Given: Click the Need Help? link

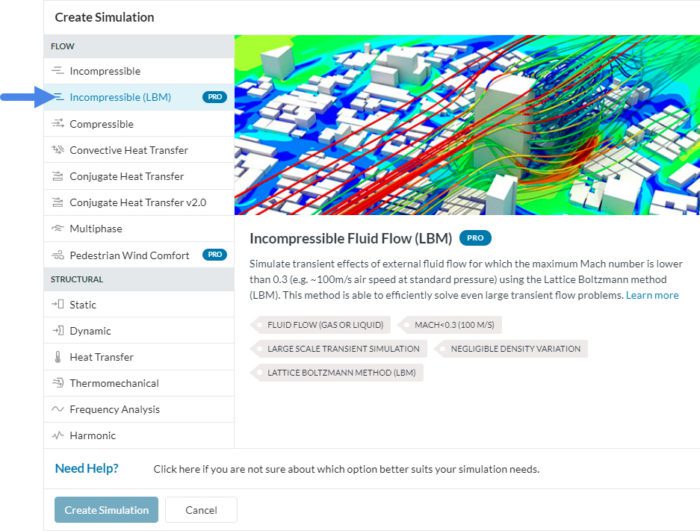Looking at the screenshot, I should (87, 469).
